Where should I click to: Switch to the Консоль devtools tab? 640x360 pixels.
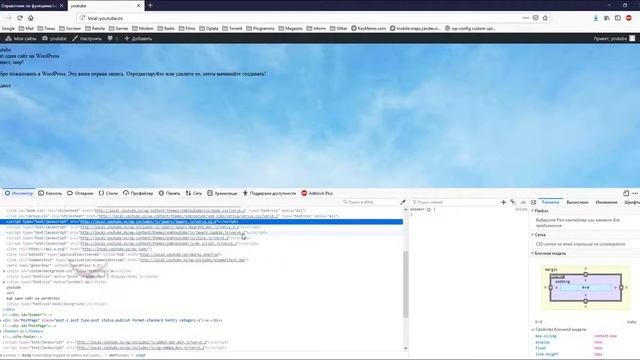tap(50, 193)
